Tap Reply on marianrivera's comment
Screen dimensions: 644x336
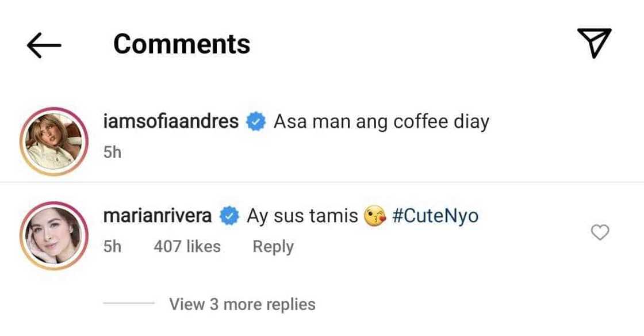(273, 246)
